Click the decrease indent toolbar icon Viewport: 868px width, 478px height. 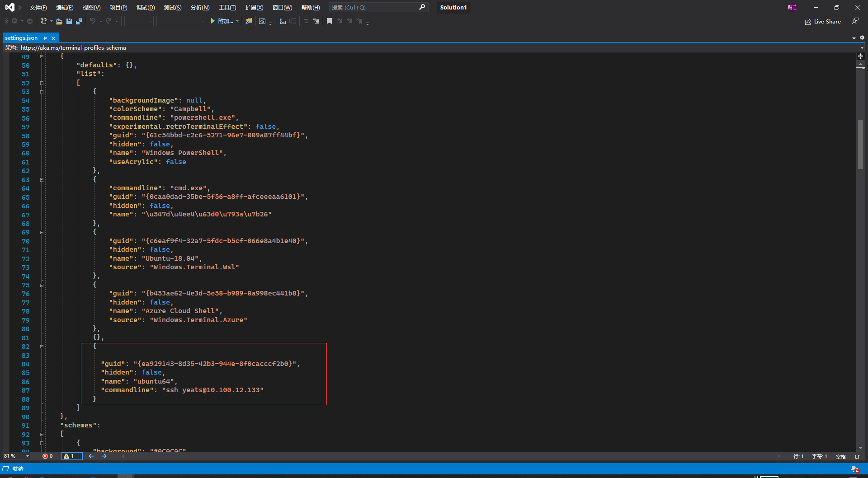pyautogui.click(x=306, y=21)
